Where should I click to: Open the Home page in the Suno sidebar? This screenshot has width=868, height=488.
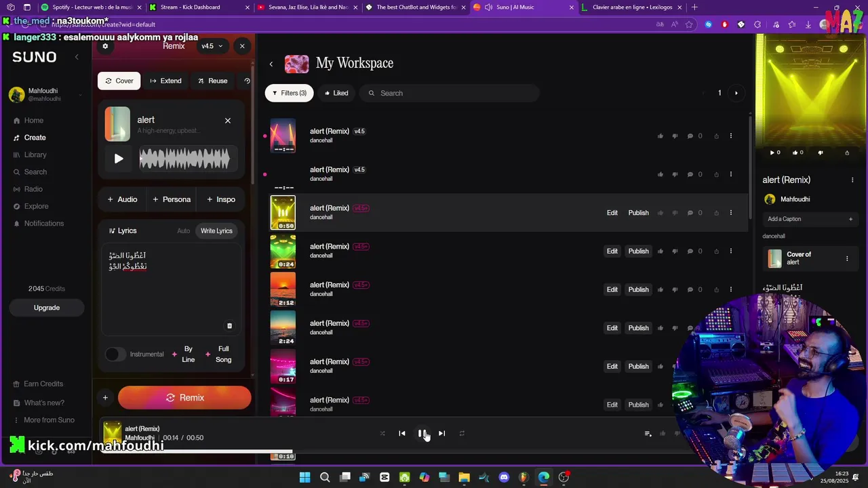28,121
